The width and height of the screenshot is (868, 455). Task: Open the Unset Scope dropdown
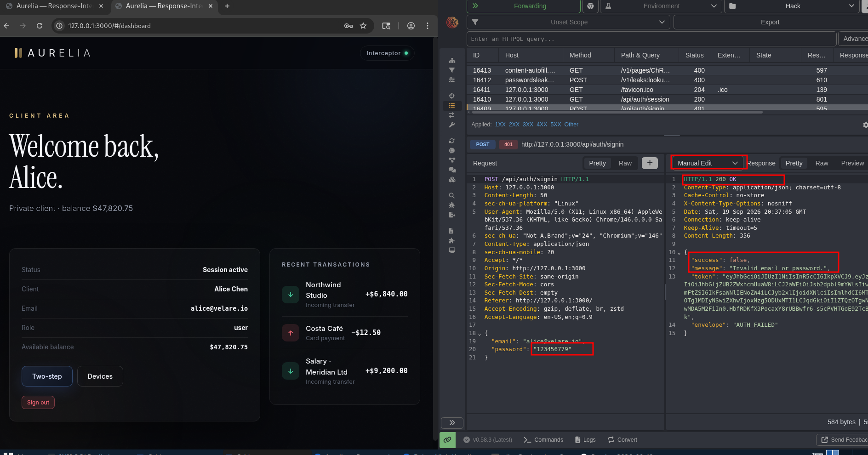pyautogui.click(x=568, y=22)
